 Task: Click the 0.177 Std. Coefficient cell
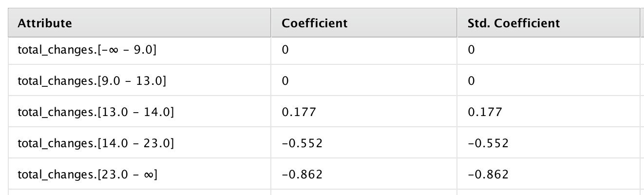(x=549, y=111)
